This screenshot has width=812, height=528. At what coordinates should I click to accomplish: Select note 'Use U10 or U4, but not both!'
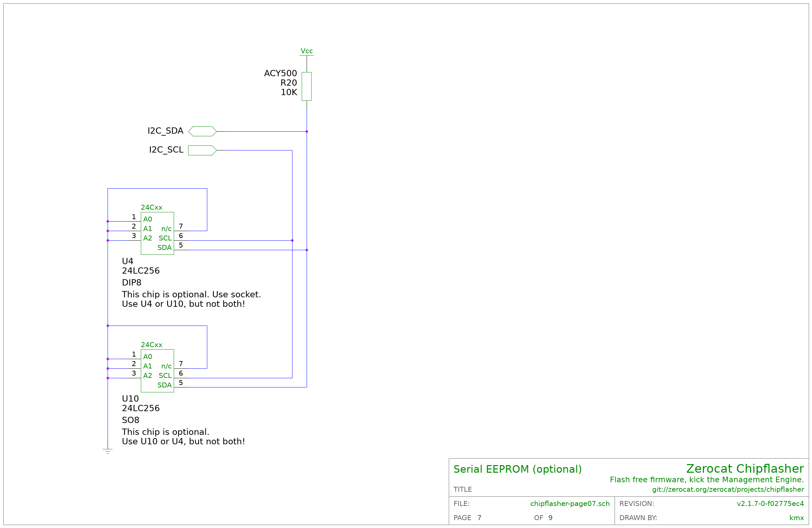[184, 442]
